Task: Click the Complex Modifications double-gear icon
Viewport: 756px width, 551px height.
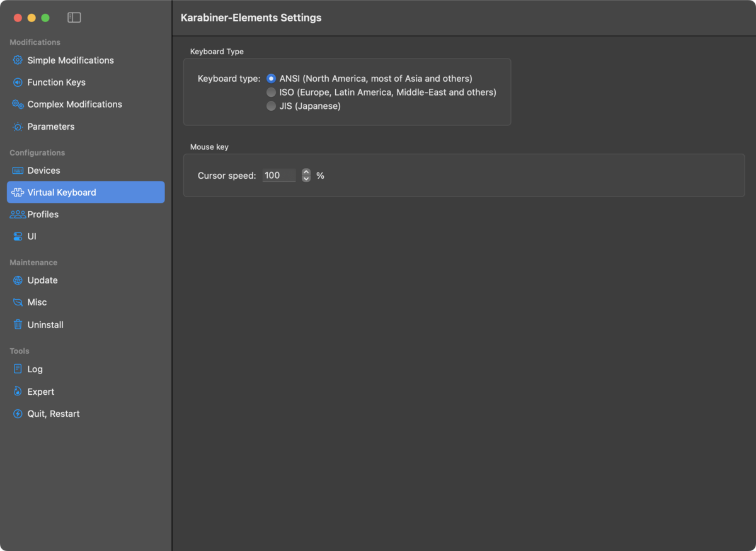Action: pyautogui.click(x=18, y=105)
